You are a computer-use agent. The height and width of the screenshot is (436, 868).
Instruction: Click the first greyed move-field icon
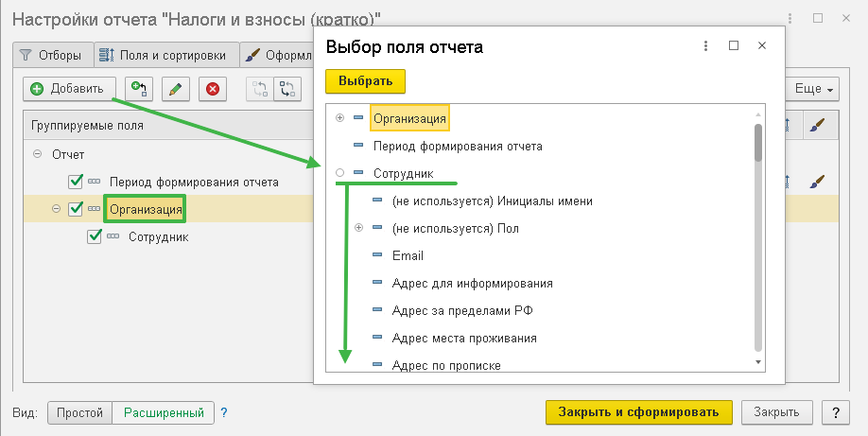tap(260, 89)
